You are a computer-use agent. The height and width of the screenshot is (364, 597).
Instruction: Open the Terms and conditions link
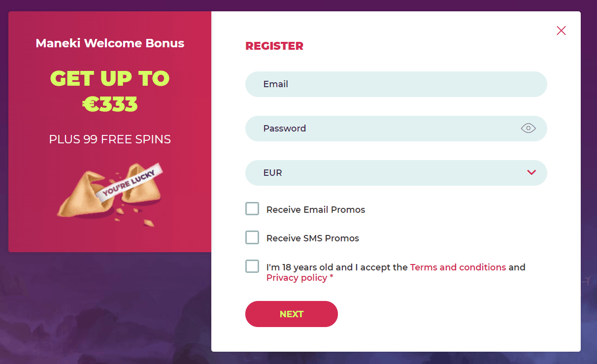[458, 267]
